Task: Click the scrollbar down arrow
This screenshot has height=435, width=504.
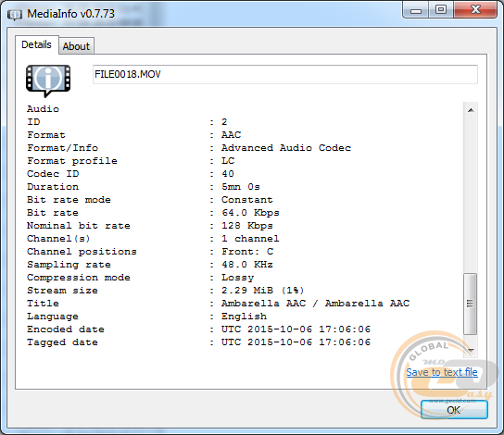Action: coord(471,350)
